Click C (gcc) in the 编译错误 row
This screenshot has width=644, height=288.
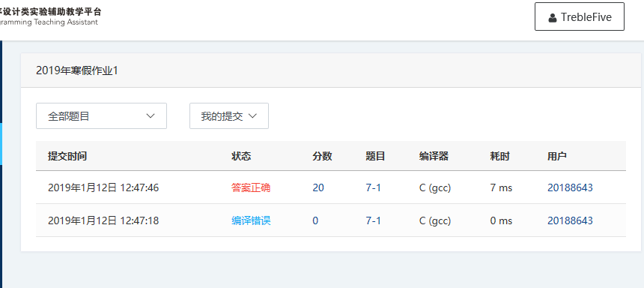(435, 220)
